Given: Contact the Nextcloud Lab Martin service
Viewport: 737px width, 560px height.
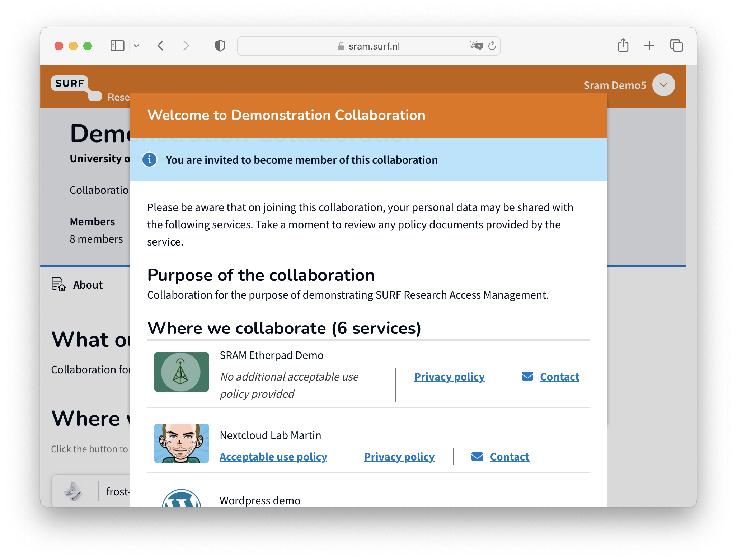Looking at the screenshot, I should coord(510,457).
